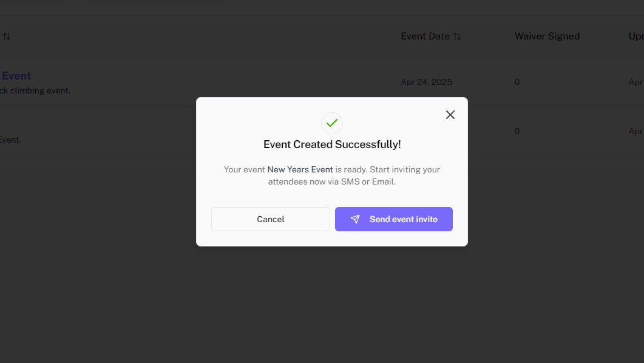Screen dimensions: 644x363
Task: Click the partially visible Upd column header
Action: (x=636, y=36)
